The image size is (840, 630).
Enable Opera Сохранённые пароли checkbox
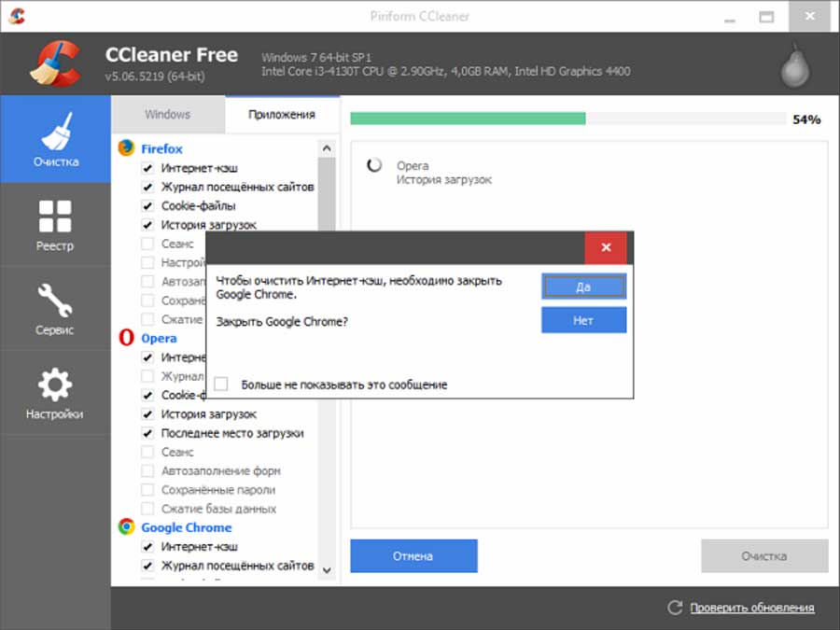pyautogui.click(x=147, y=490)
